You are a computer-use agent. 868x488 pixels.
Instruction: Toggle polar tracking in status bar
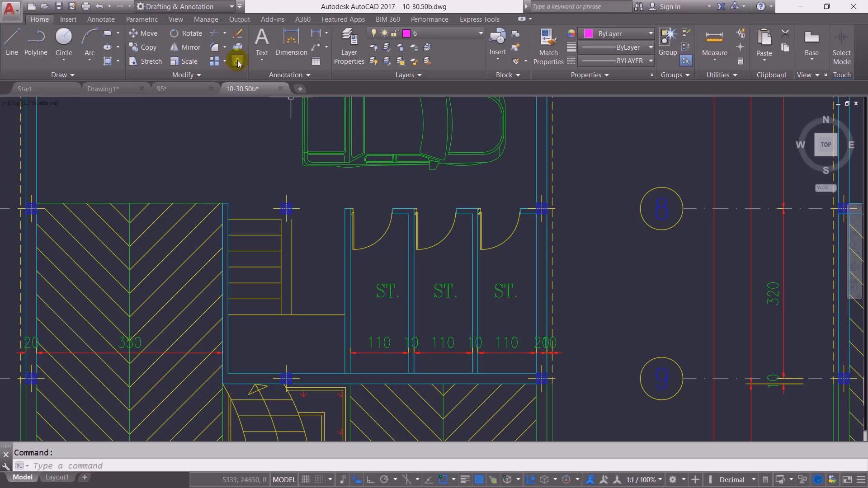[384, 479]
